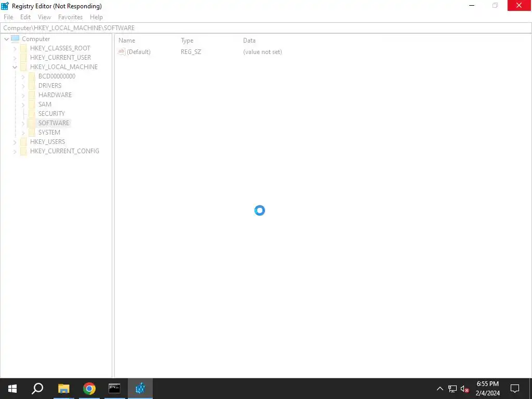Select HKEY_USERS in the tree

click(47, 141)
